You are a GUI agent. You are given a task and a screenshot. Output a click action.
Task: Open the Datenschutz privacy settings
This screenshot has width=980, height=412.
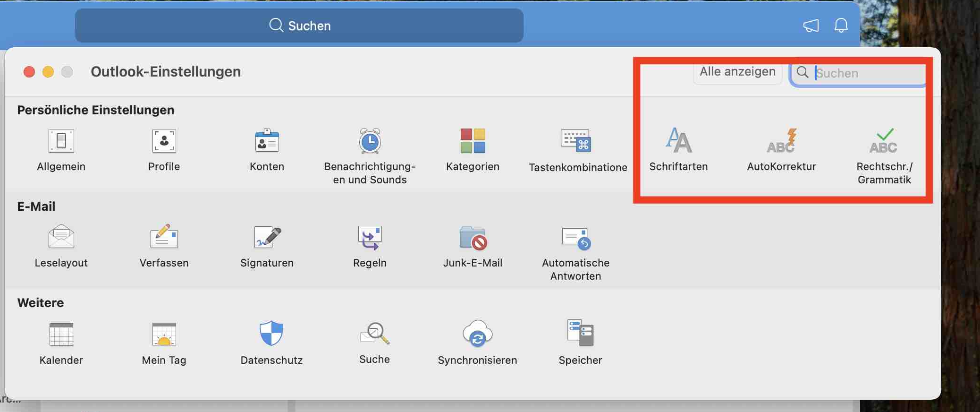(x=271, y=344)
